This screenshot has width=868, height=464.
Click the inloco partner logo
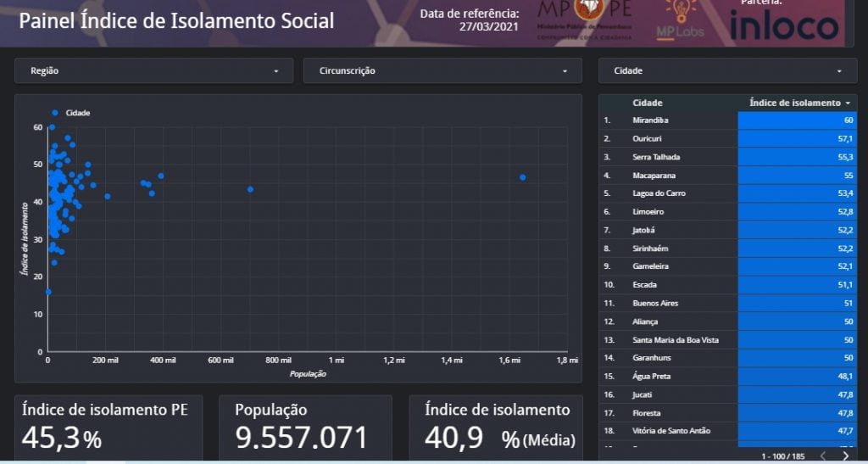(x=783, y=24)
